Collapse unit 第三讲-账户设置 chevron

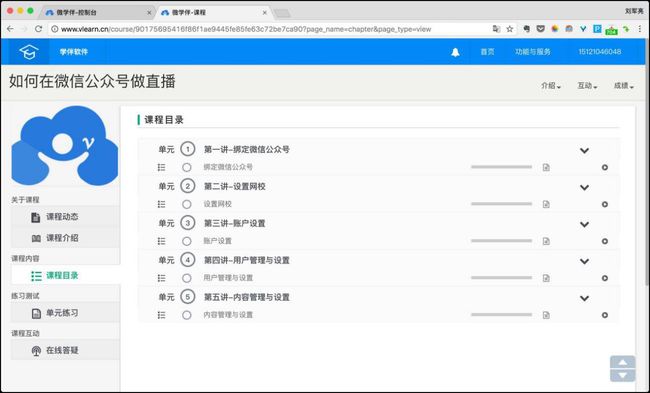pyautogui.click(x=584, y=224)
